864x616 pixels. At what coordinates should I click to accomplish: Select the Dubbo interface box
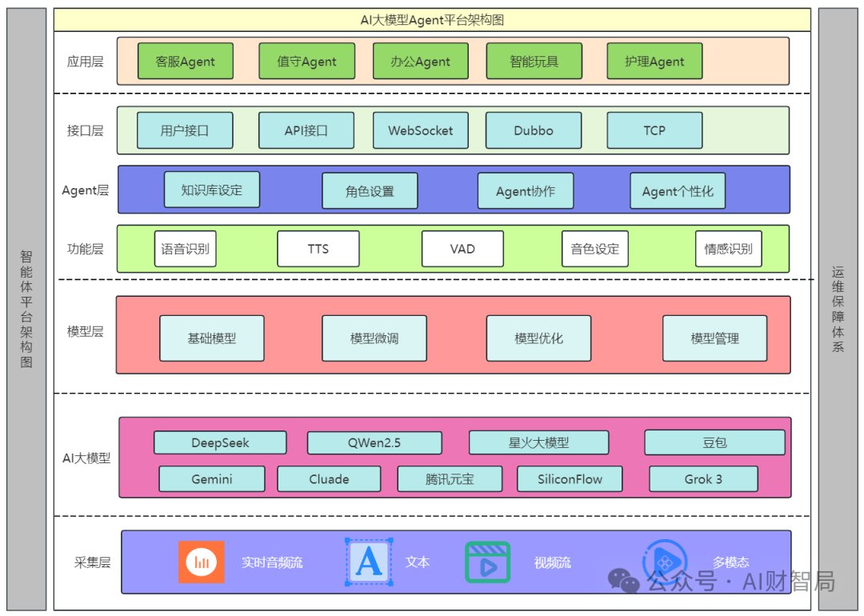(534, 130)
